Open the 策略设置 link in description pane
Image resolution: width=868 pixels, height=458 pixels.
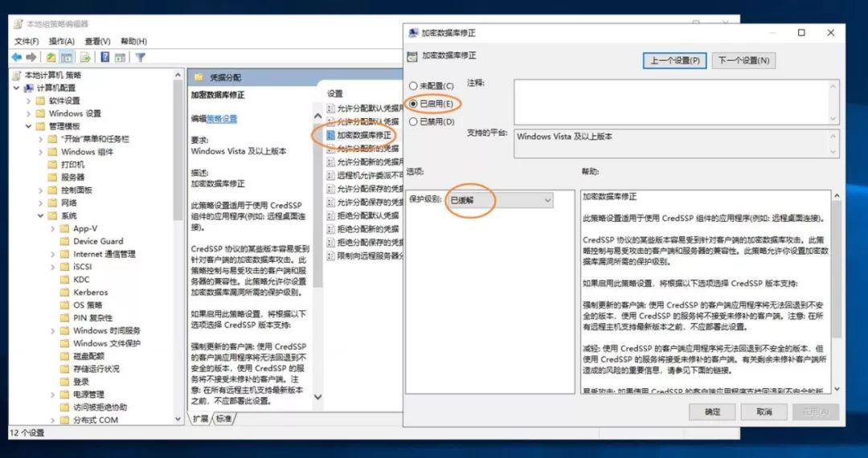[x=222, y=119]
